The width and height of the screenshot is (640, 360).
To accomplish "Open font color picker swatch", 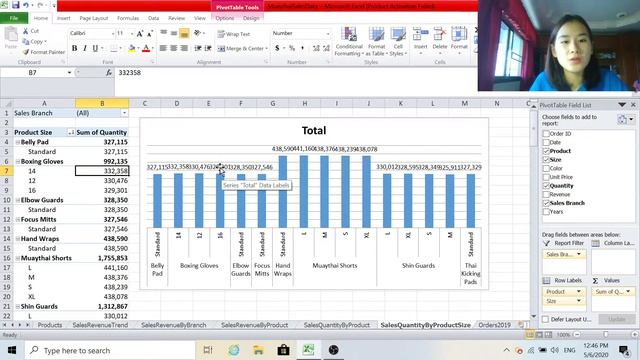I will pyautogui.click(x=146, y=49).
